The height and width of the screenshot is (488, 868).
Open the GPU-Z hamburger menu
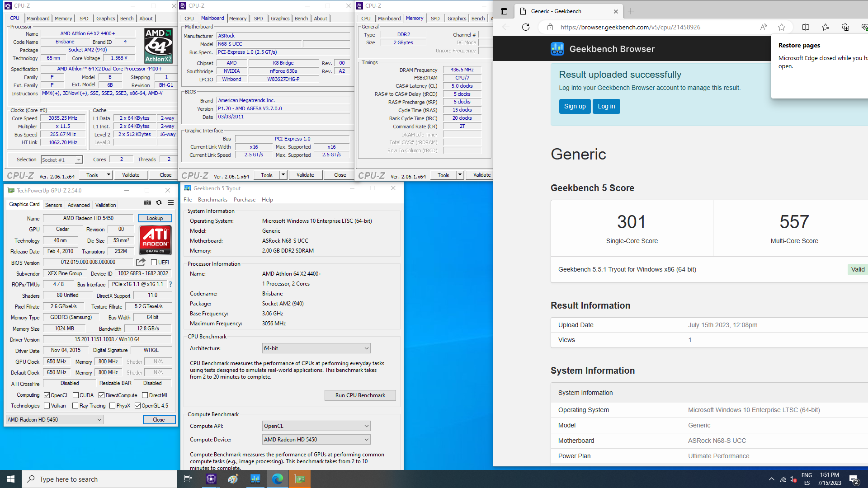(171, 203)
